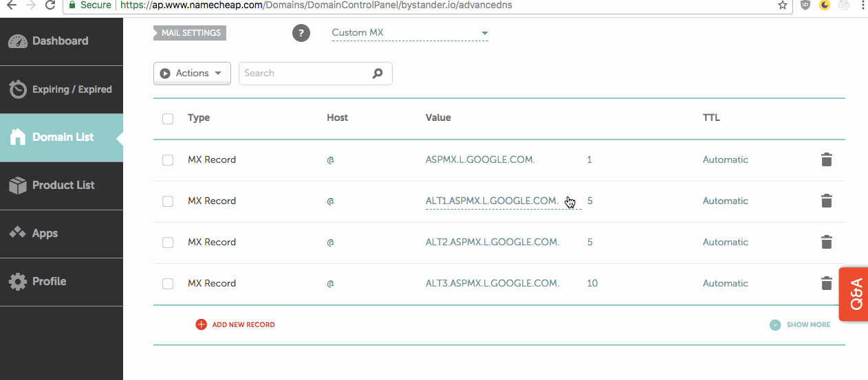This screenshot has height=380, width=868.
Task: Delete the ASPMX.L.GOOGLE.COM MX record
Action: point(827,159)
